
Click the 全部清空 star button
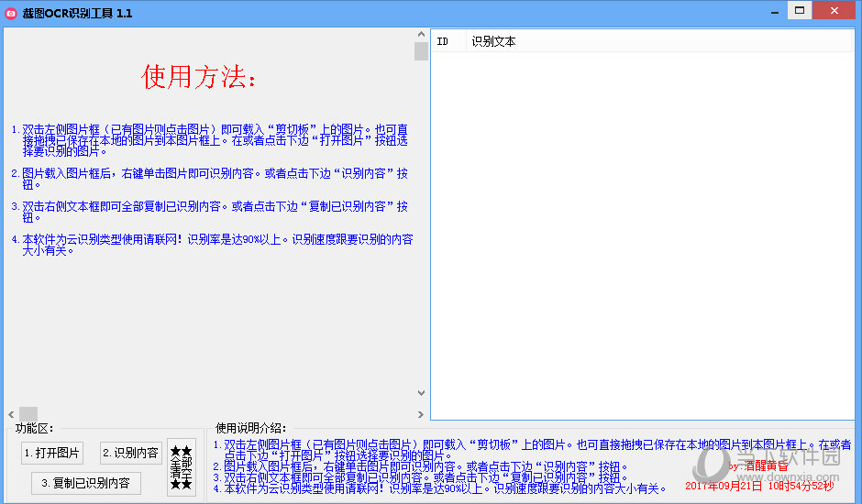(181, 467)
